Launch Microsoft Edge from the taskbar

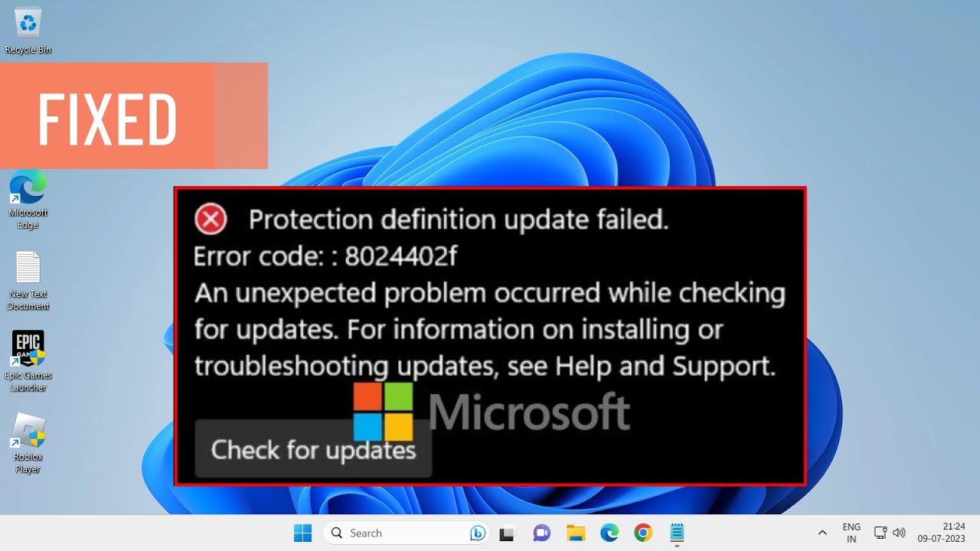point(609,533)
